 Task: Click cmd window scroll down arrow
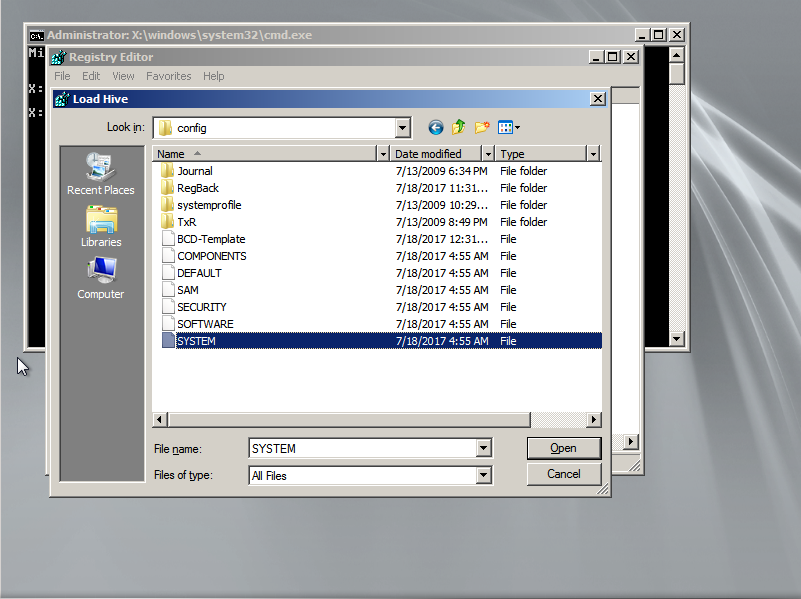[676, 338]
